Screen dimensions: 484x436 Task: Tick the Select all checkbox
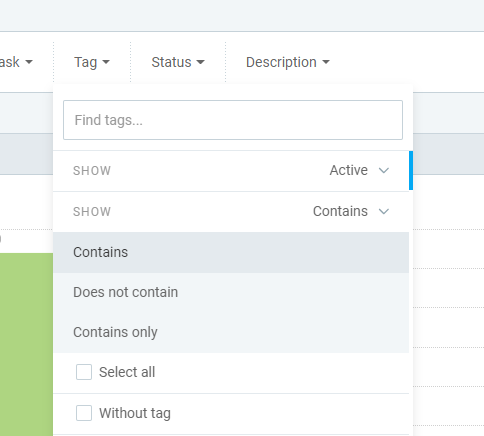pyautogui.click(x=84, y=372)
